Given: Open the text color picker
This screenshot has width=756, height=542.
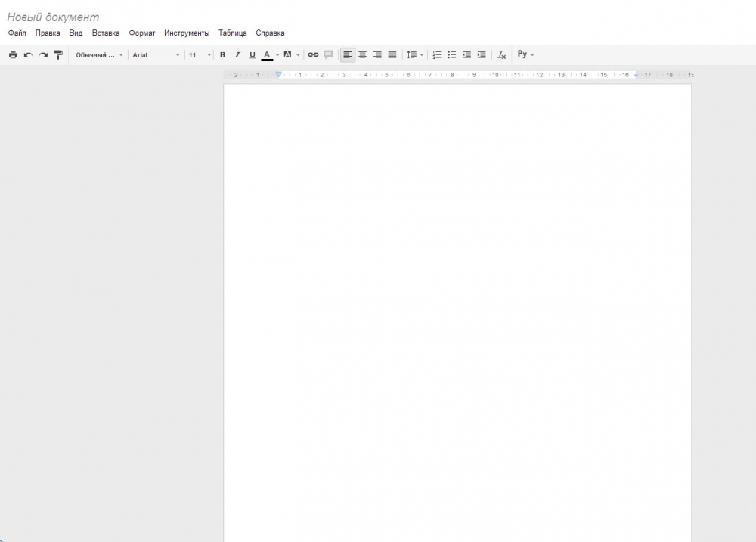Looking at the screenshot, I should [x=267, y=55].
